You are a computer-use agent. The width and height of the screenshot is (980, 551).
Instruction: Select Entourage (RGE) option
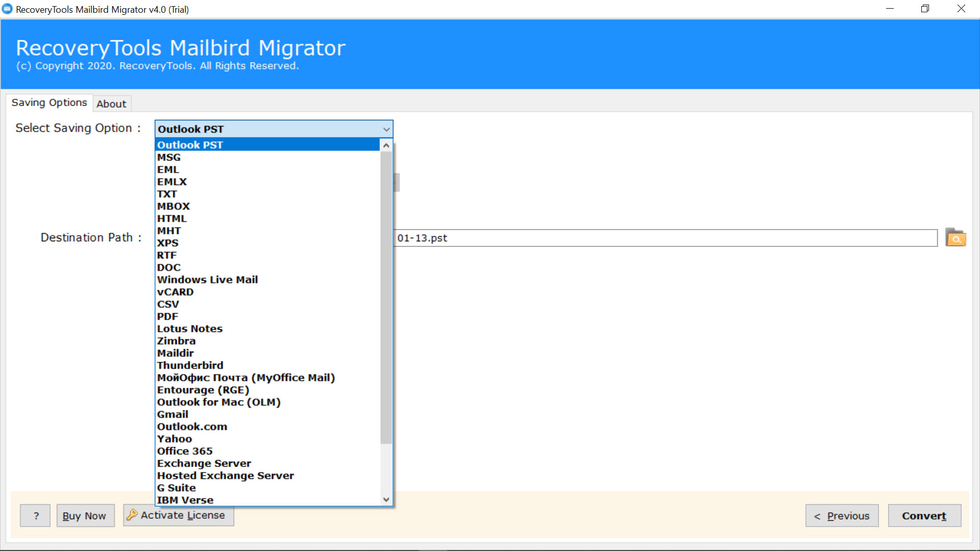[x=267, y=390]
